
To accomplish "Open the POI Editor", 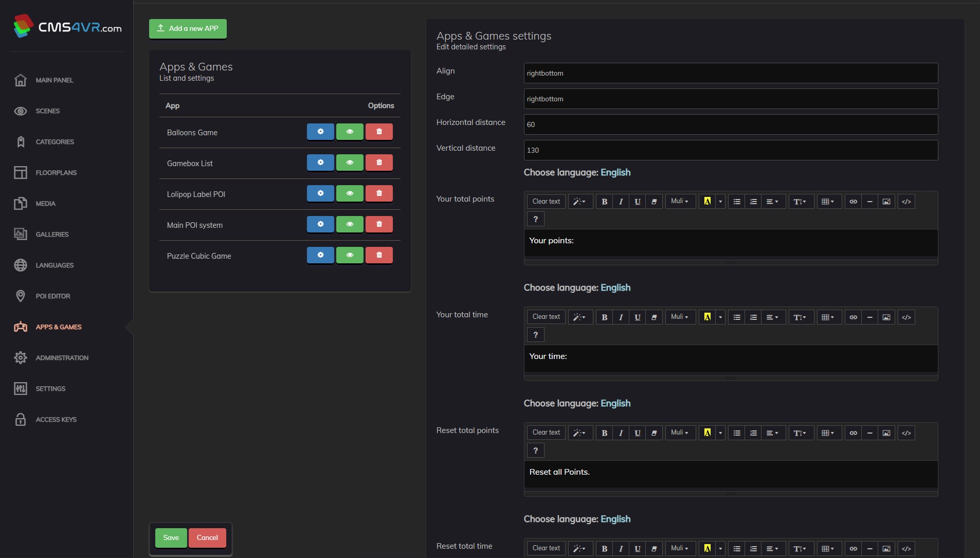I will coord(53,296).
